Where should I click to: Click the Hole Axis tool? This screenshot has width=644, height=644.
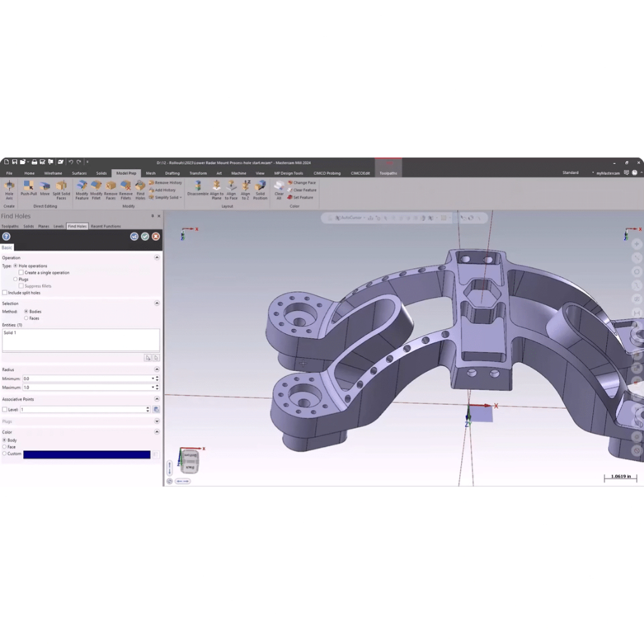[x=9, y=189]
